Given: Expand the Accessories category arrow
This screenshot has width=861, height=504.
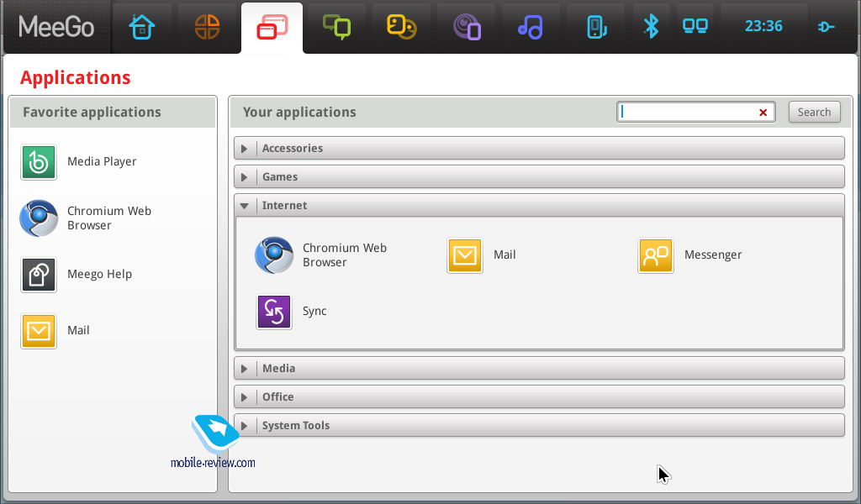Looking at the screenshot, I should 245,149.
